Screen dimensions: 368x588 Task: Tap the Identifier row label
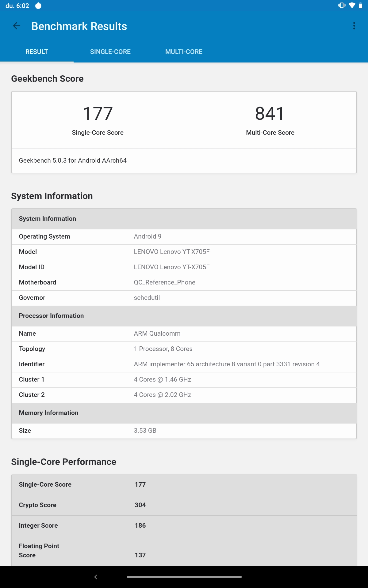coord(32,364)
